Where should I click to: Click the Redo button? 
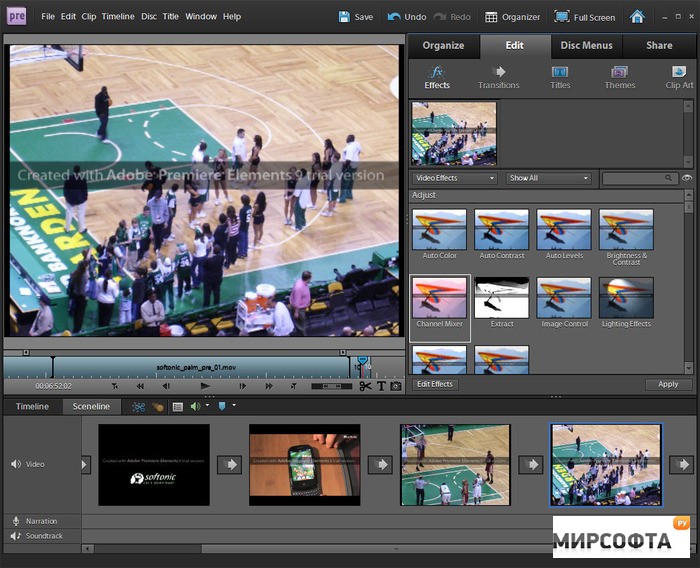point(452,17)
